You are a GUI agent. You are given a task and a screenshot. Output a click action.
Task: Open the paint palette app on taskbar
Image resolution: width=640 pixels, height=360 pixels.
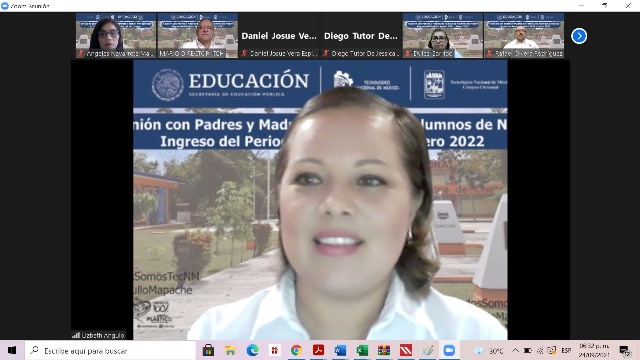click(427, 350)
